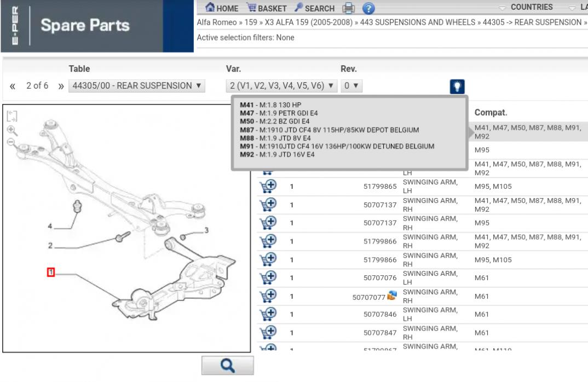Viewport: 588px width, 382px height.
Task: Open the Var. dropdown
Action: 281,86
